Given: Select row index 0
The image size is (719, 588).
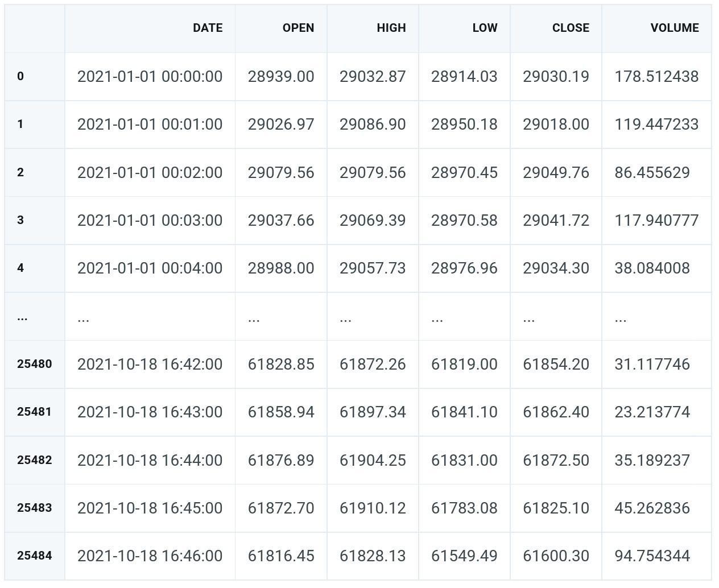Looking at the screenshot, I should (x=20, y=76).
